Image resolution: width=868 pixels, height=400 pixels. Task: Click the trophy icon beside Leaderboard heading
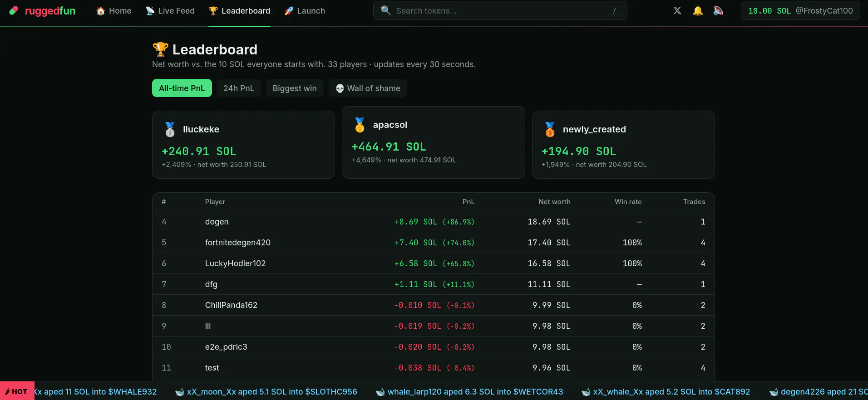click(160, 49)
